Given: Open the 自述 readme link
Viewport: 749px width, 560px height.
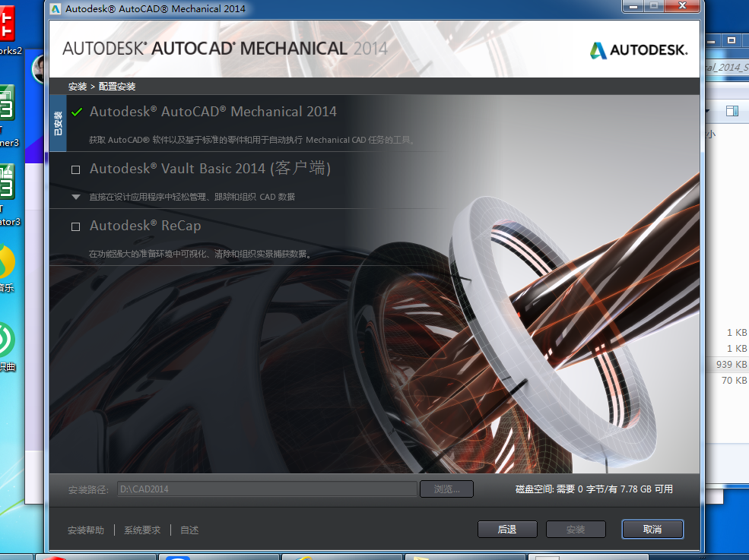Looking at the screenshot, I should (189, 530).
